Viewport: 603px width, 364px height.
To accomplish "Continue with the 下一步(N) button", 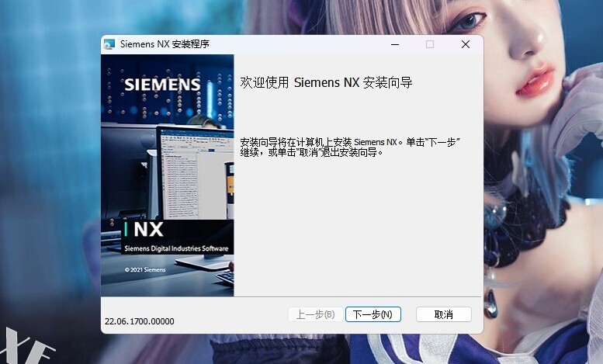I will (x=373, y=314).
